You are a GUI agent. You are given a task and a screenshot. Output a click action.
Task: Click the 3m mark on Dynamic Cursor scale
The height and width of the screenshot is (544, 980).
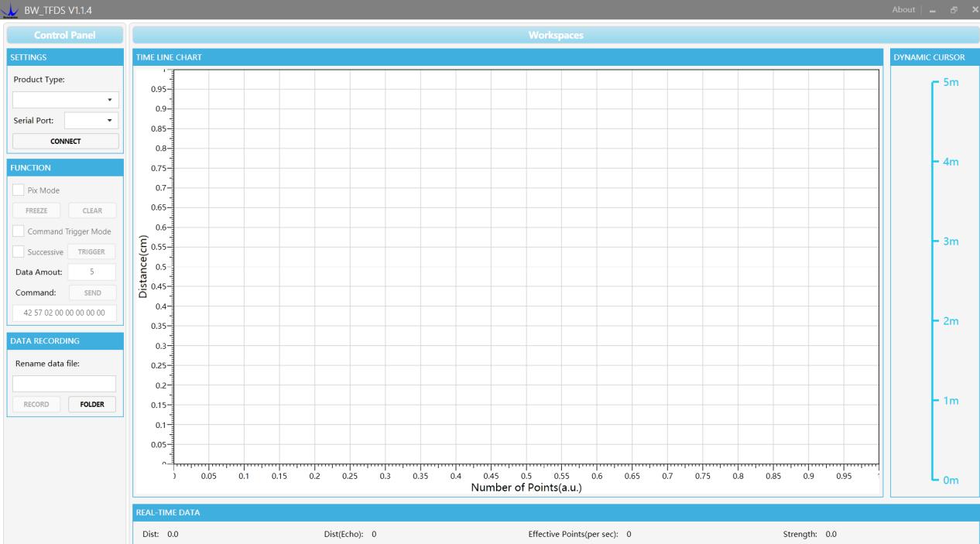(x=951, y=241)
